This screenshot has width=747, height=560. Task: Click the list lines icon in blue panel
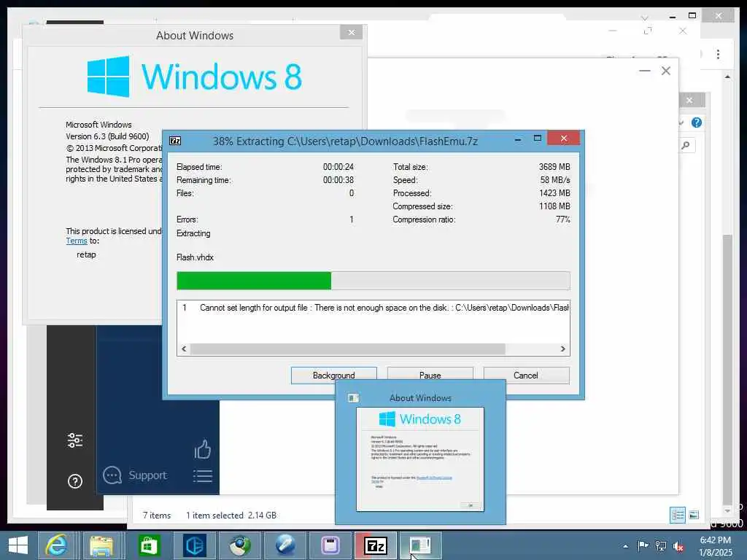click(203, 476)
